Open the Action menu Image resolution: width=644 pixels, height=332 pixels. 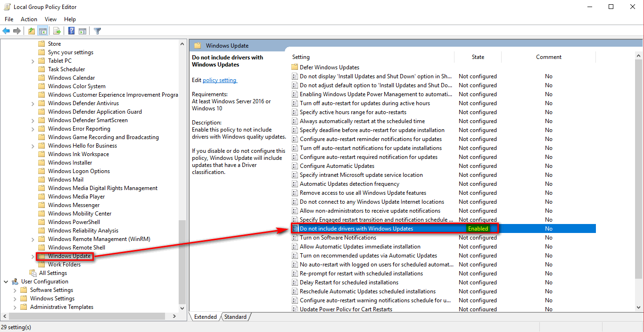click(x=29, y=19)
